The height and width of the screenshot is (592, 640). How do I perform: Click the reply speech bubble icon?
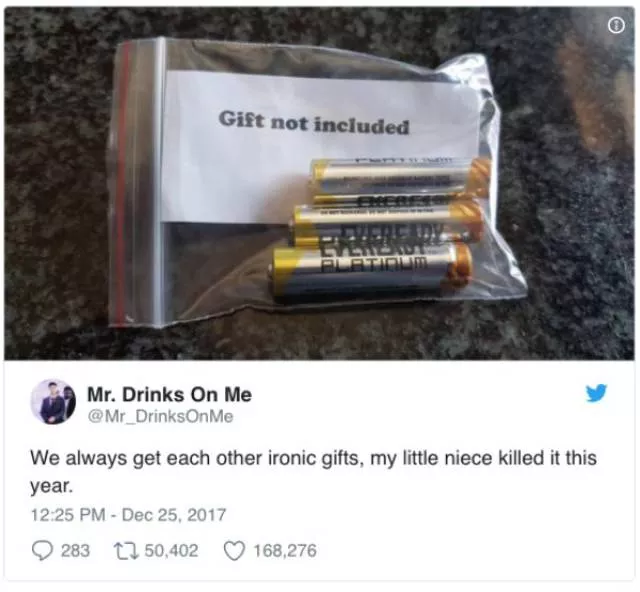pos(42,550)
